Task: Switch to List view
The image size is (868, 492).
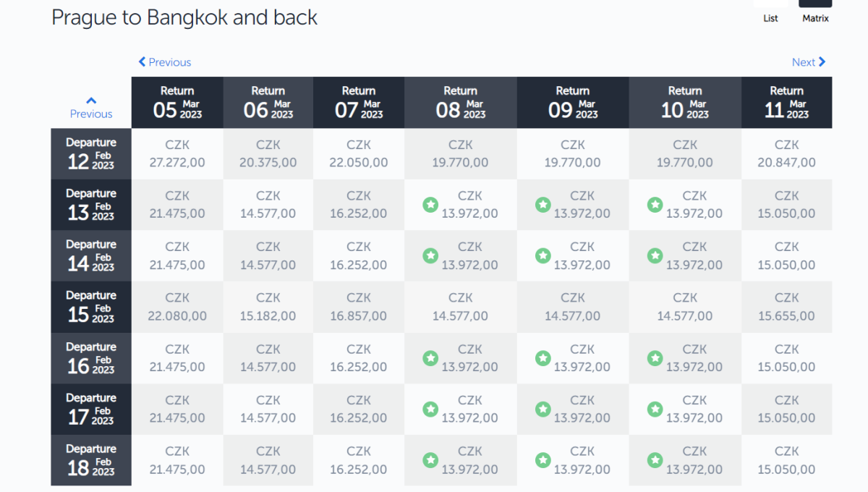Action: [770, 12]
